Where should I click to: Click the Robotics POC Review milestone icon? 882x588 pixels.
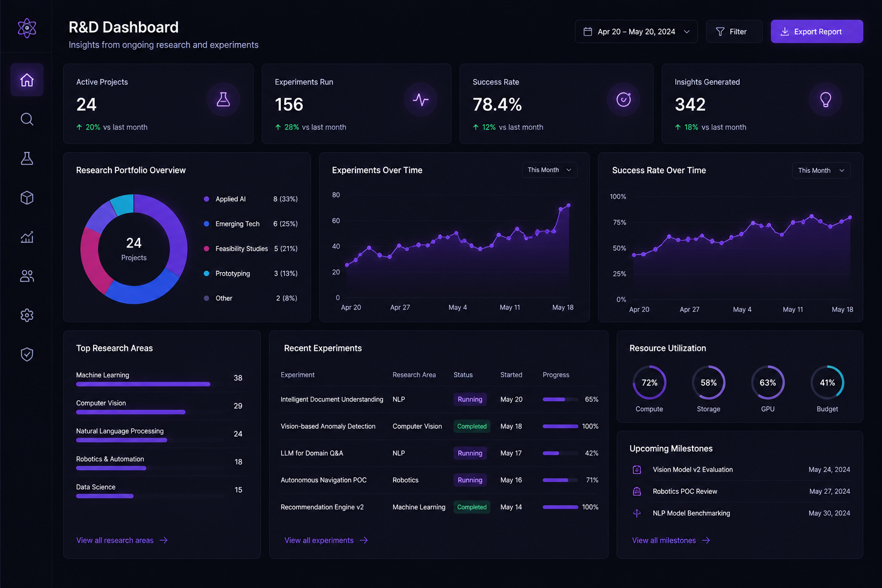coord(637,492)
